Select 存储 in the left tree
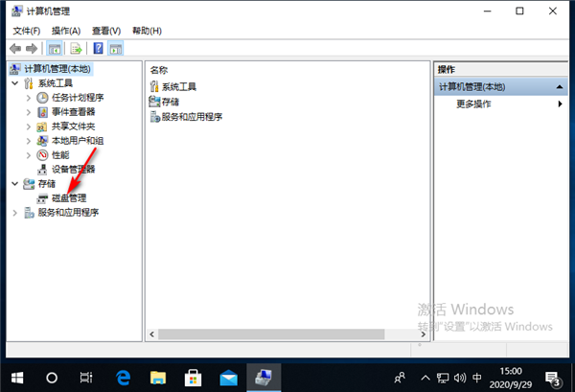Viewport: 575px width, 392px height. click(x=46, y=184)
